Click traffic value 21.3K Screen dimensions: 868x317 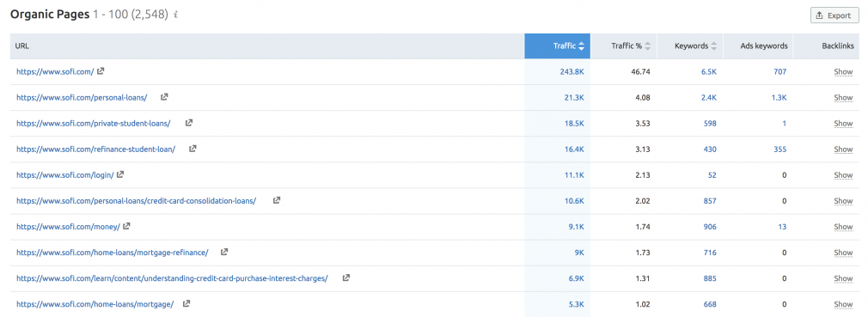tap(574, 98)
